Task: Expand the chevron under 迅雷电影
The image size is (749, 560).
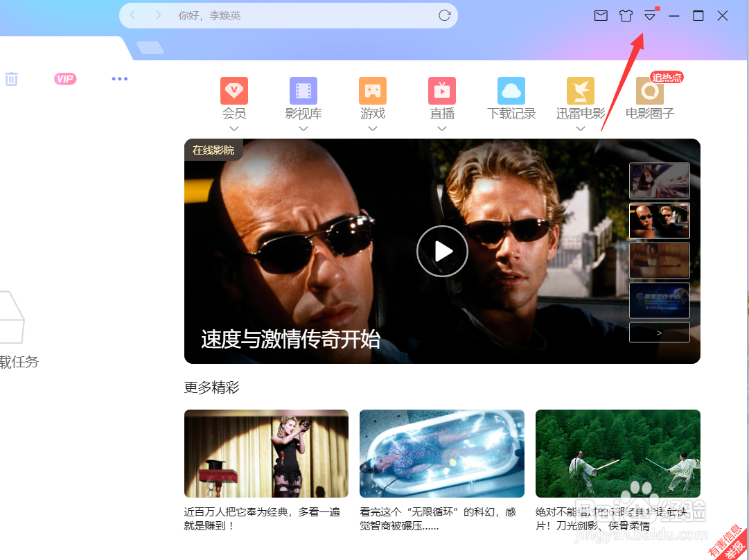Action: pos(581,128)
